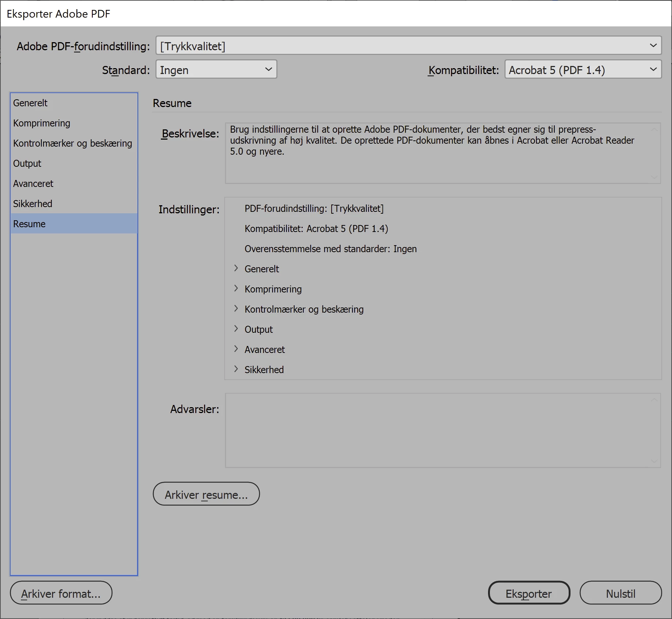This screenshot has width=672, height=619.
Task: Select Generelt in the left category list
Action: [74, 103]
